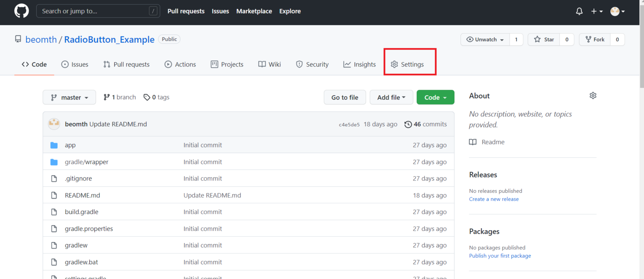Open commit hash c4e5de5
The width and height of the screenshot is (644, 279).
(349, 124)
